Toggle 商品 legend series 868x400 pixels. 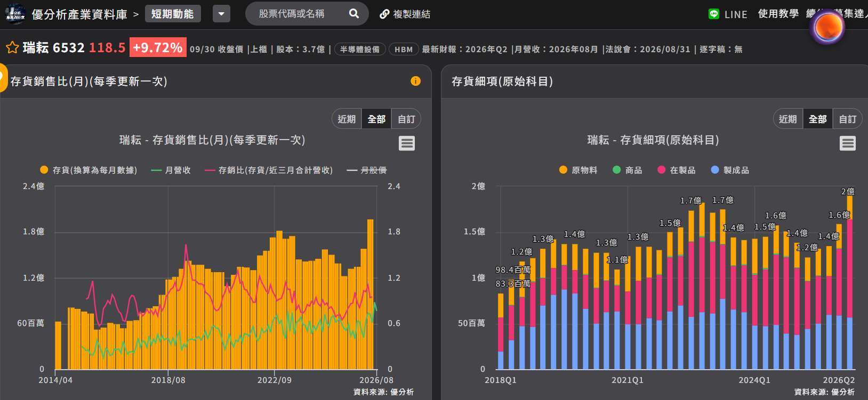(627, 170)
